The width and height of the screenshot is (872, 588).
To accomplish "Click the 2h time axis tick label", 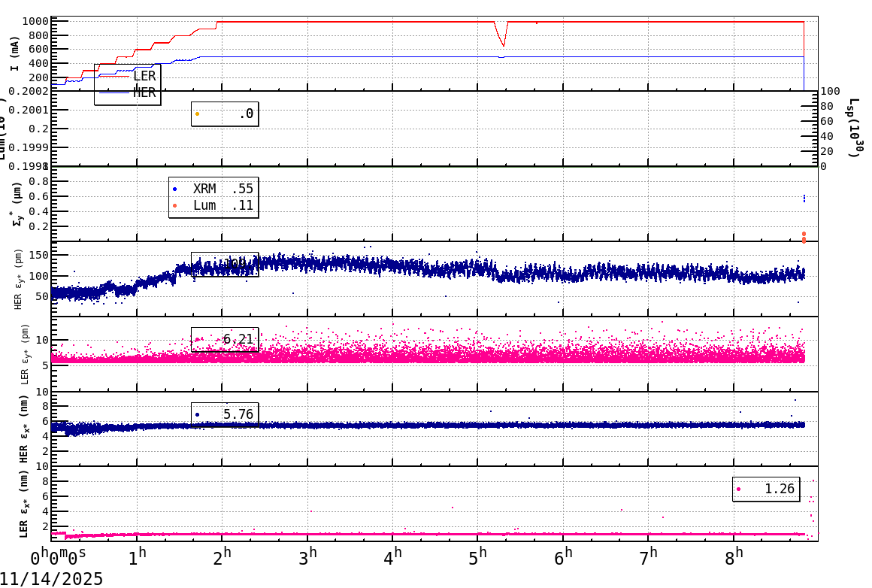I will click(222, 557).
